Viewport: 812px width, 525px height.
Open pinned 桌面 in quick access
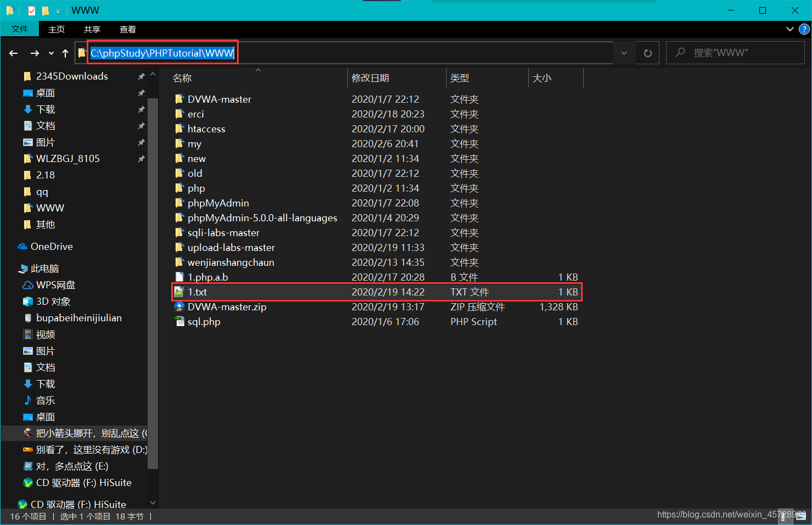point(45,93)
